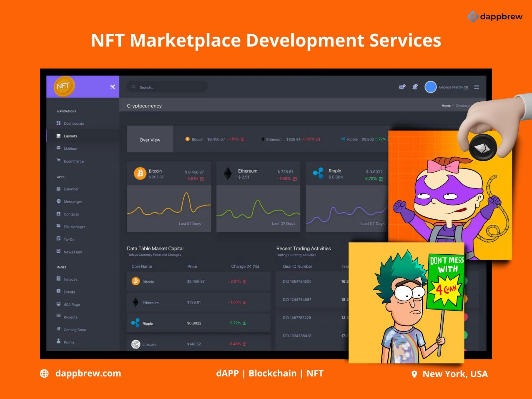Select the green-haired character NFT thumbnail
The height and width of the screenshot is (399, 532).
coord(406,303)
